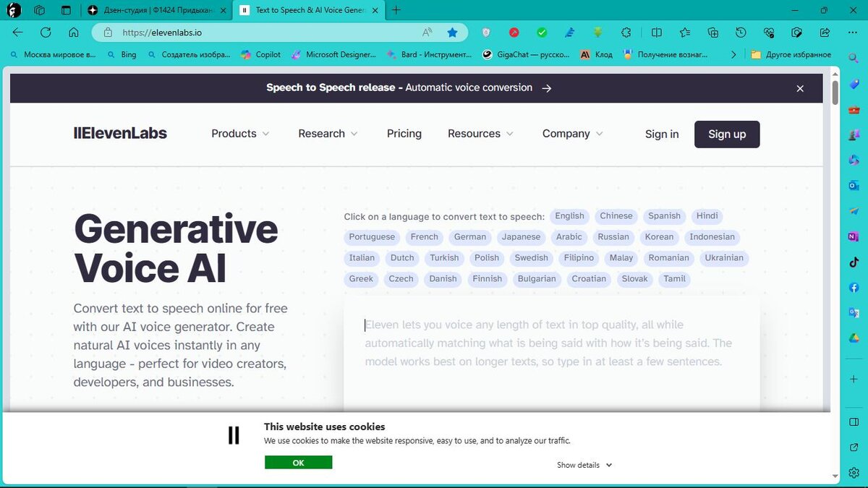Click the red circular extension icon
Image resolution: width=868 pixels, height=488 pixels.
[x=514, y=33]
